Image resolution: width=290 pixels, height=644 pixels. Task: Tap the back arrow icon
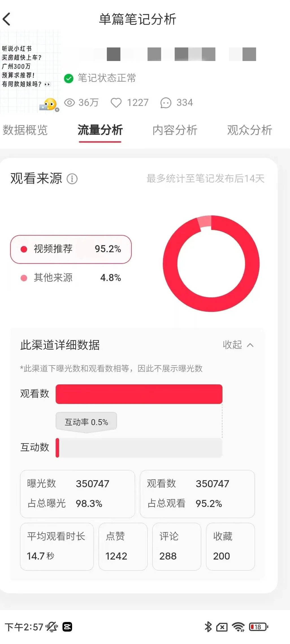click(x=7, y=19)
